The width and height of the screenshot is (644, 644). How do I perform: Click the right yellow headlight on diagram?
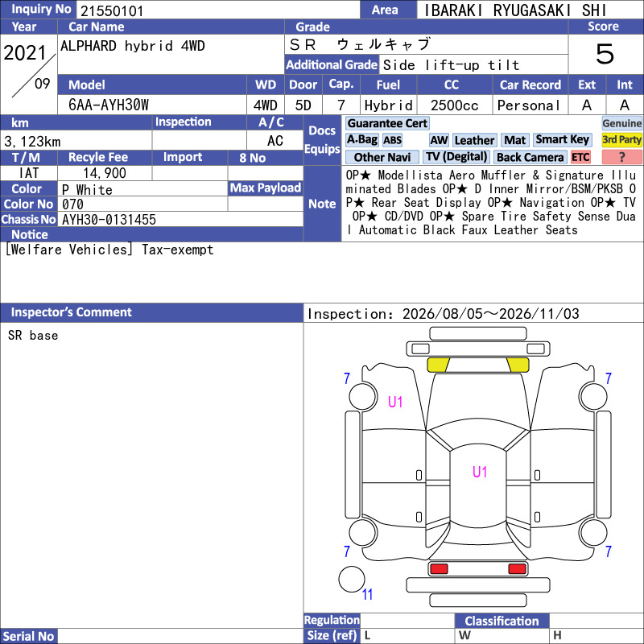(x=518, y=365)
